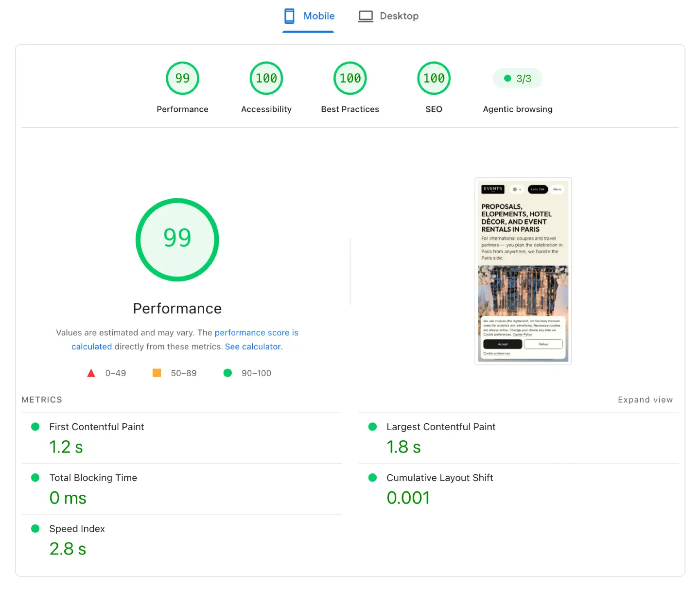Click the METRICS heading

42,399
